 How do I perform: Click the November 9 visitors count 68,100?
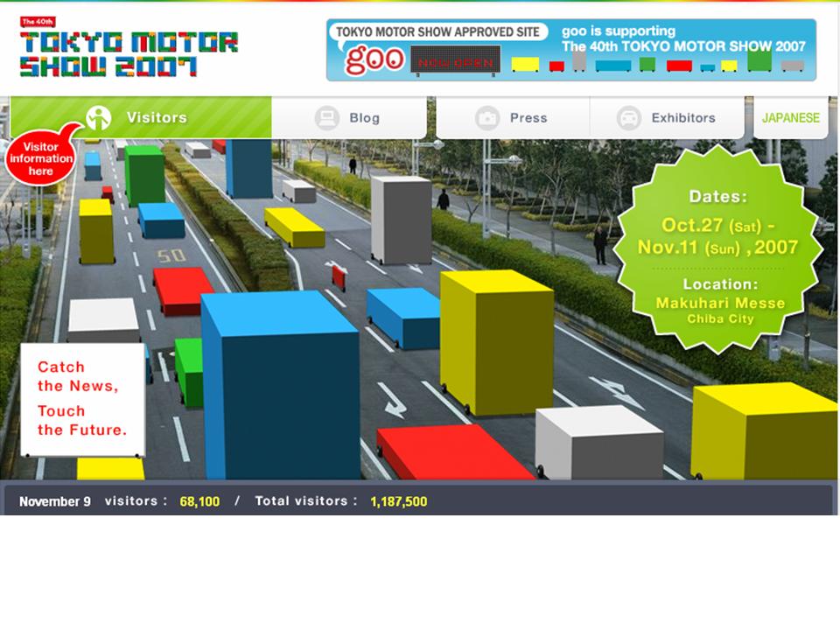(x=199, y=502)
